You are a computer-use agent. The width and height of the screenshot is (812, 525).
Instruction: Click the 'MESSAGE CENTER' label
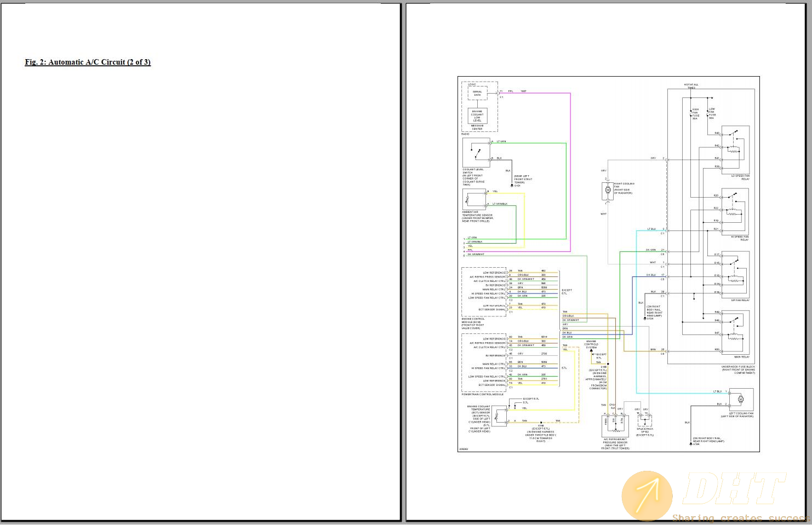(477, 128)
